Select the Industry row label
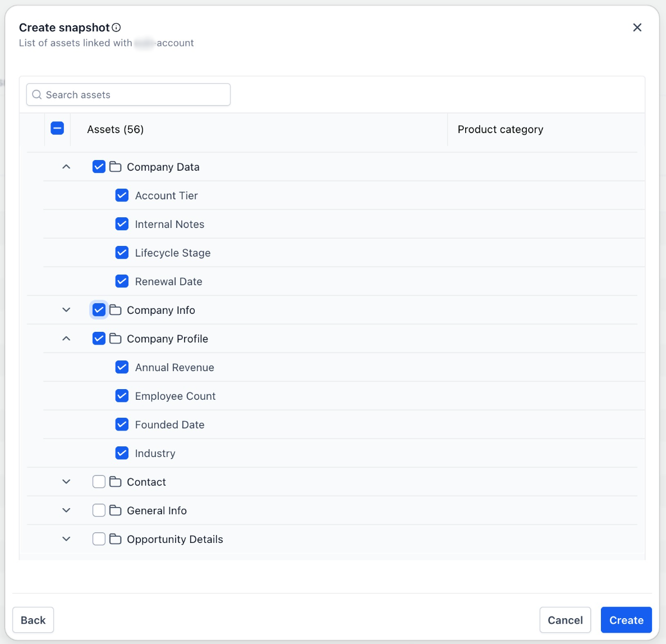666x644 pixels. tap(155, 454)
